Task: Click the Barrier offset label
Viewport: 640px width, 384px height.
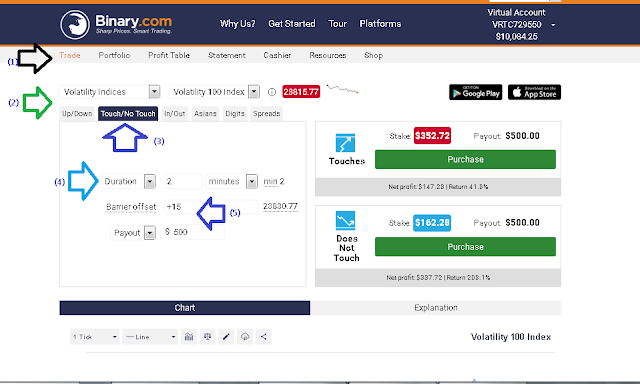Action: 131,207
